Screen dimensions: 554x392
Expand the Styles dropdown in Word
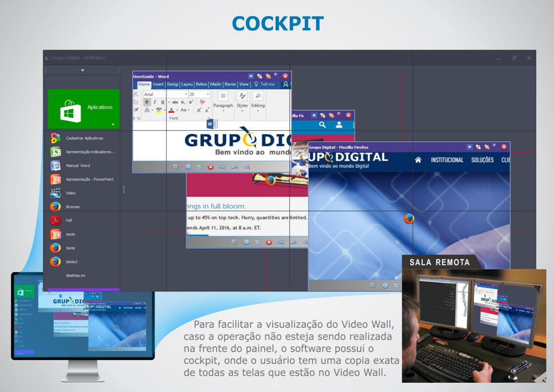pos(242,111)
